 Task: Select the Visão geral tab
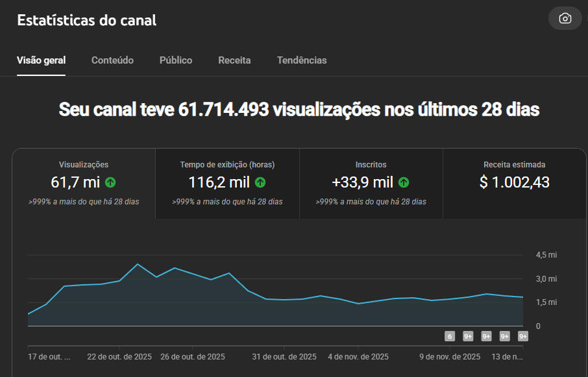[41, 60]
